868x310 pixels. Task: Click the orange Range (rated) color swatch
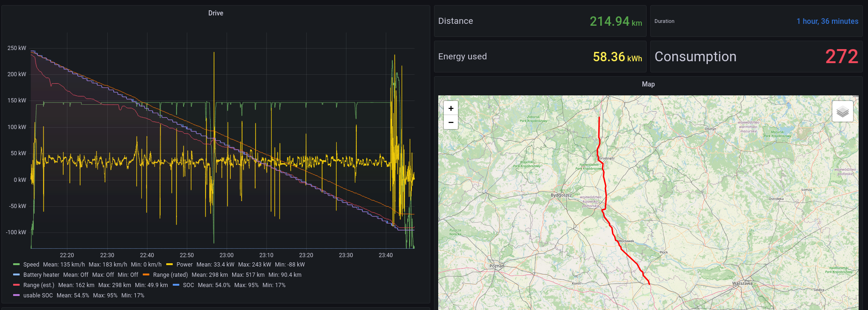point(146,275)
